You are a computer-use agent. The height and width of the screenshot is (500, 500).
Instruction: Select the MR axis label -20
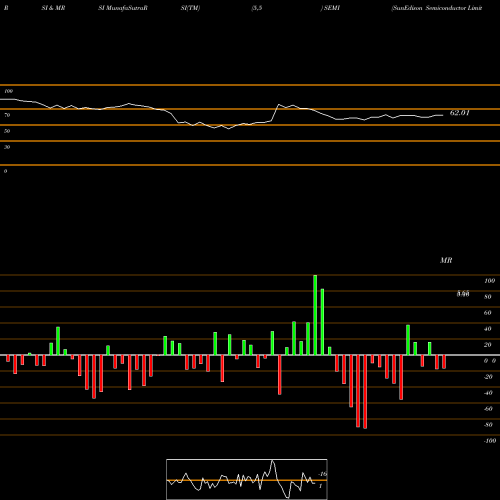click(488, 377)
